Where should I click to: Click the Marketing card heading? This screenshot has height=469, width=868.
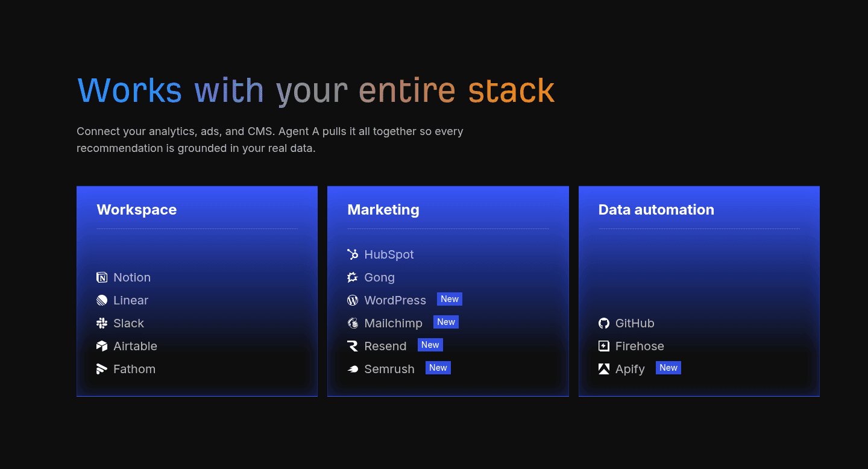pyautogui.click(x=383, y=210)
